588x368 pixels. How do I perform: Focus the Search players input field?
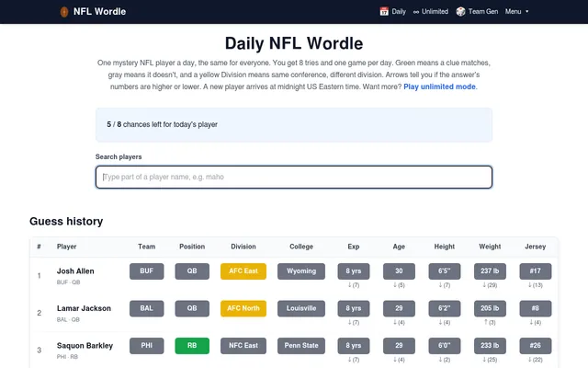click(294, 177)
